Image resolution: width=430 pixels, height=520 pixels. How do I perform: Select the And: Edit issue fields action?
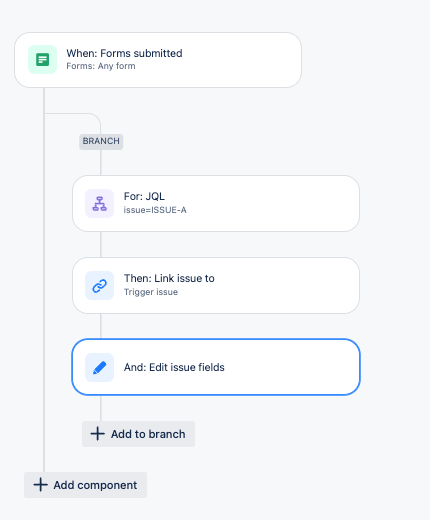pos(216,367)
